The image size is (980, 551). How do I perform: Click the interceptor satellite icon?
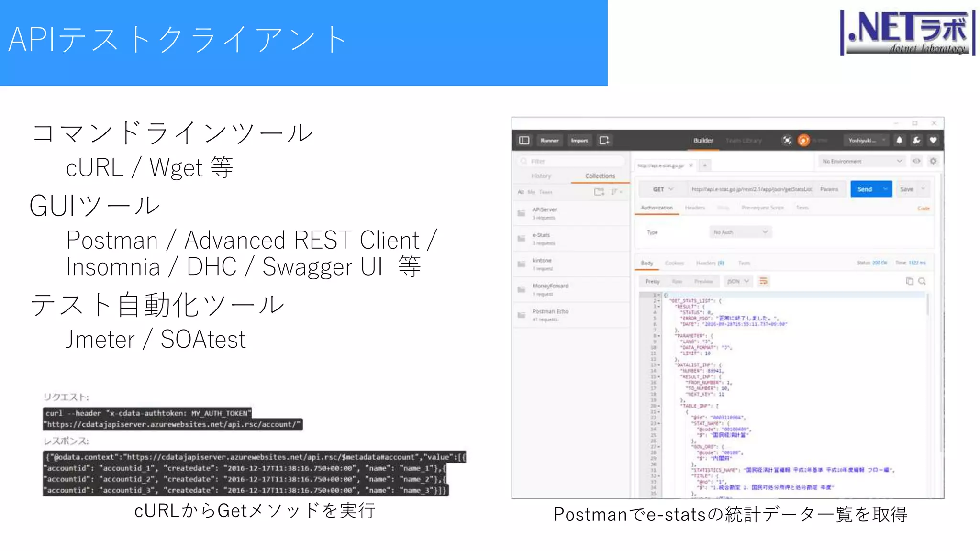coord(787,140)
